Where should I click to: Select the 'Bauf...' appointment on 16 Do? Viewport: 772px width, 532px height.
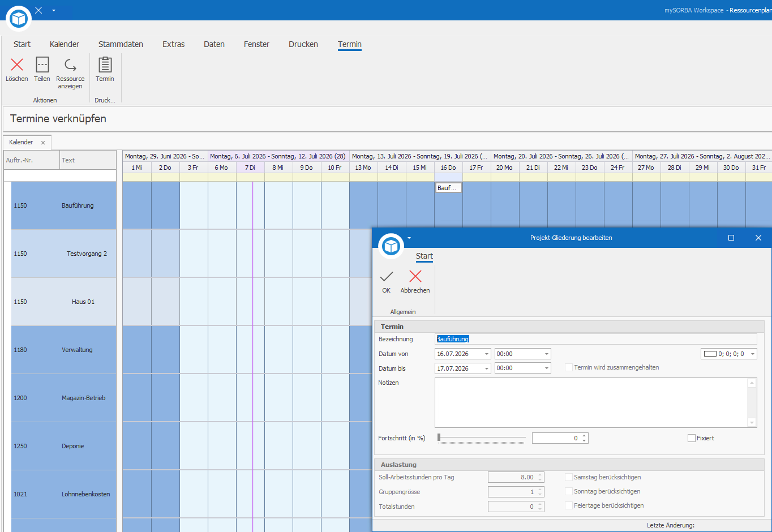pos(449,188)
